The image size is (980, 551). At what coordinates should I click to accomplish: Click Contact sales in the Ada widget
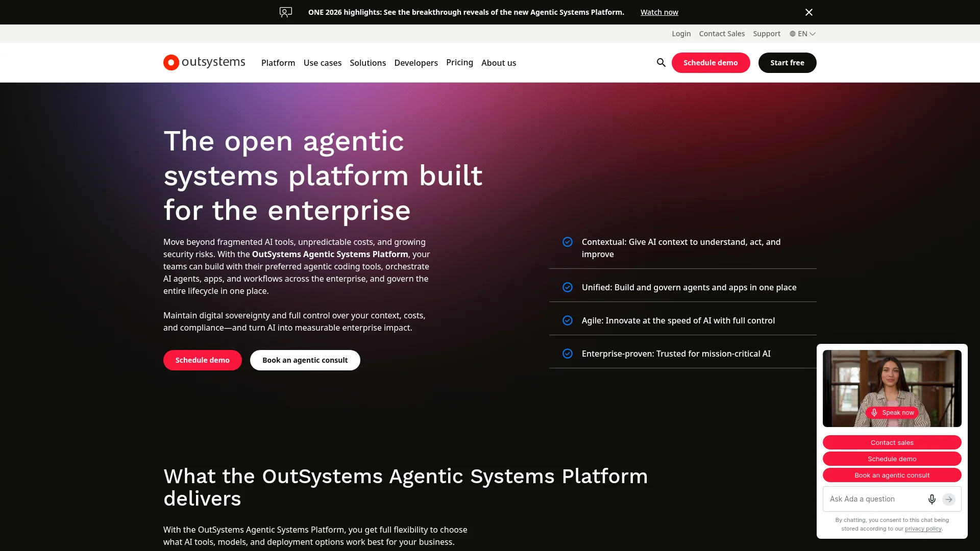[892, 442]
